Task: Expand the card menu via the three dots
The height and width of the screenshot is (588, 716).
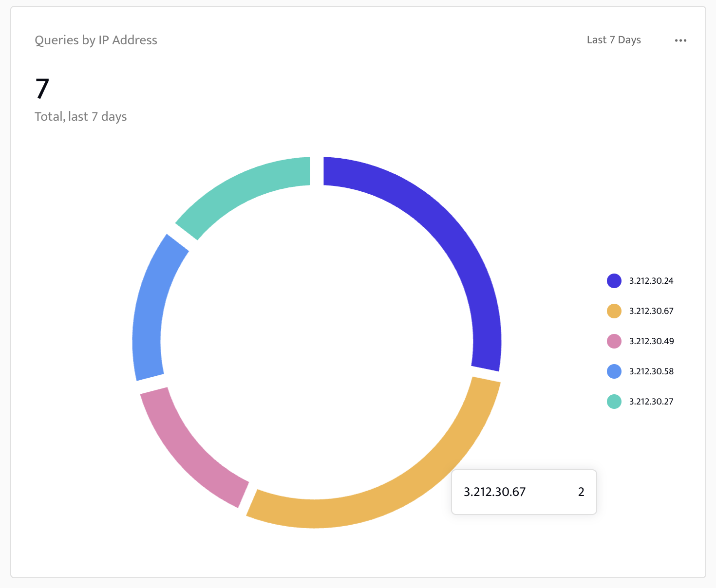Action: tap(680, 40)
